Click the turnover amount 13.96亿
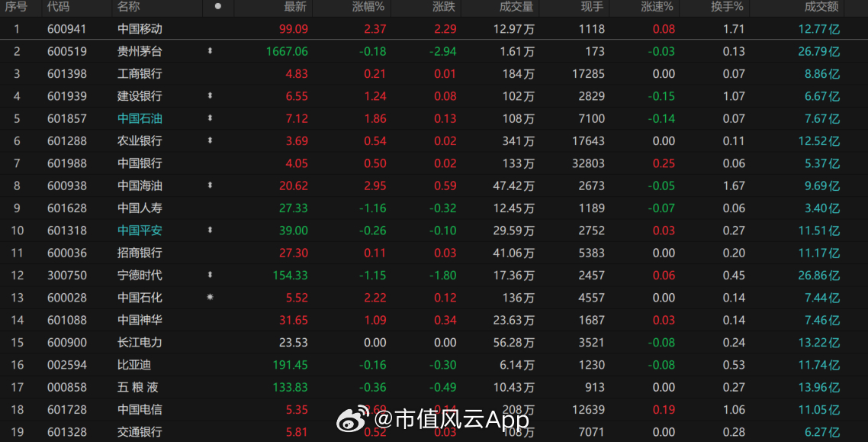 coord(818,387)
